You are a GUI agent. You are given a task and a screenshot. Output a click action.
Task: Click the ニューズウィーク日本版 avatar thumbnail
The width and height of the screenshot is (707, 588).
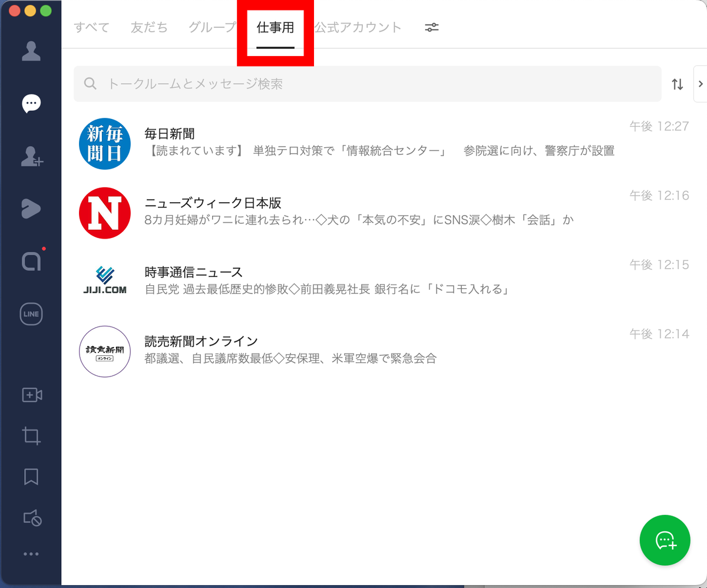[x=105, y=213]
